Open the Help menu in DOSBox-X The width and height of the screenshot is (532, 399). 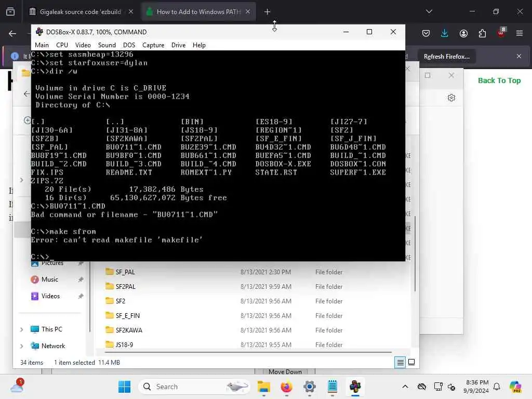click(199, 45)
